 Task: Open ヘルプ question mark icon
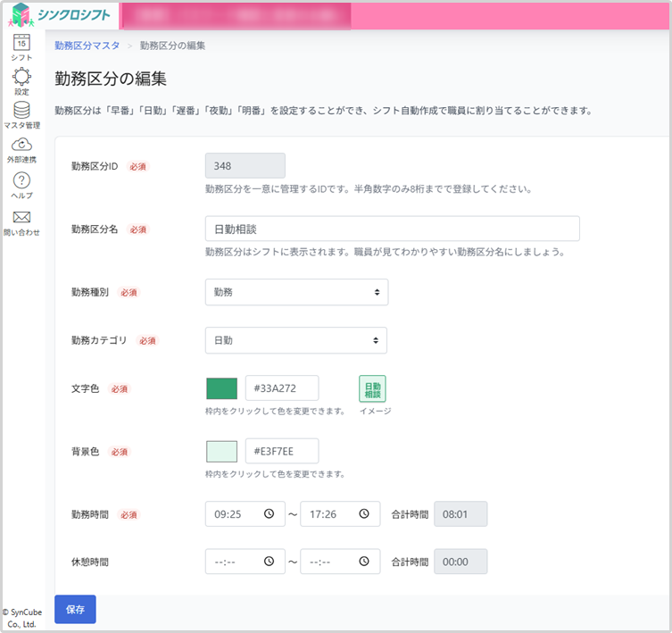point(21,180)
